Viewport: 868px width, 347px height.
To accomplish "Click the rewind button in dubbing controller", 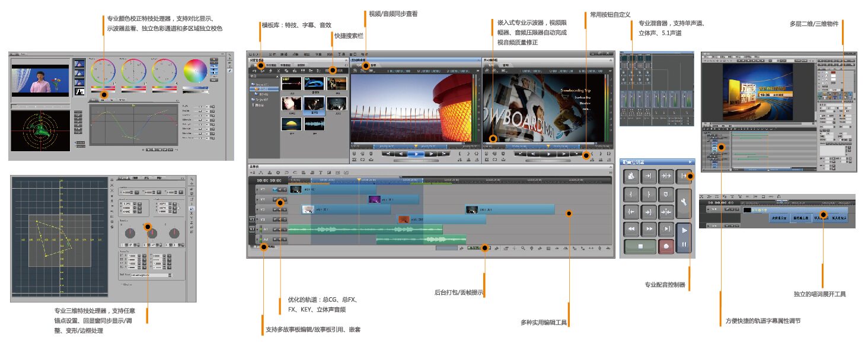I will point(631,229).
